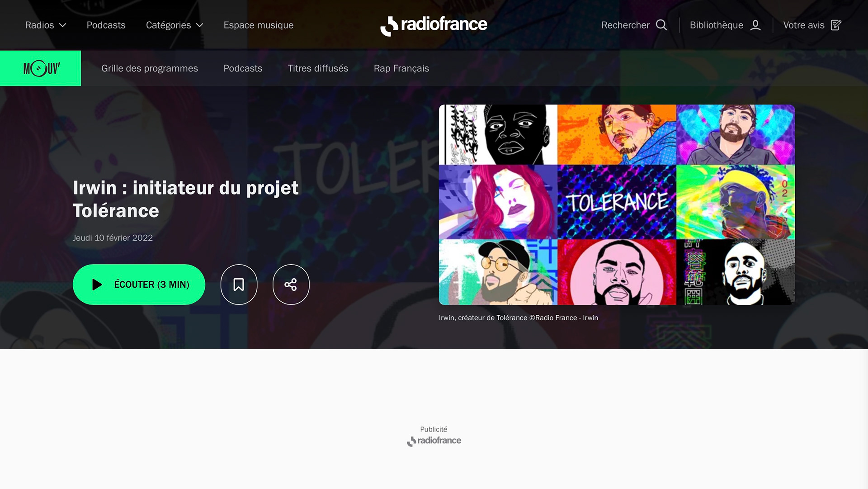Go to Espace musique
Image resolution: width=868 pixels, height=489 pixels.
(x=259, y=25)
